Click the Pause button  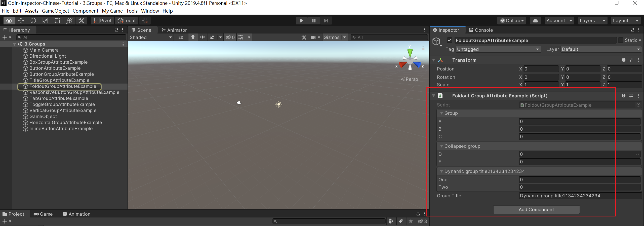(x=314, y=21)
